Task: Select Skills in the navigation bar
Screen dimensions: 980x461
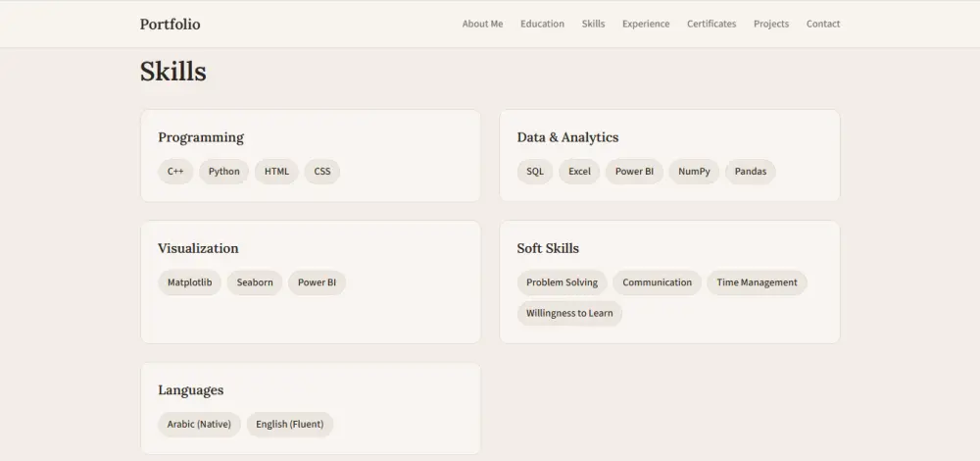Action: pos(593,24)
